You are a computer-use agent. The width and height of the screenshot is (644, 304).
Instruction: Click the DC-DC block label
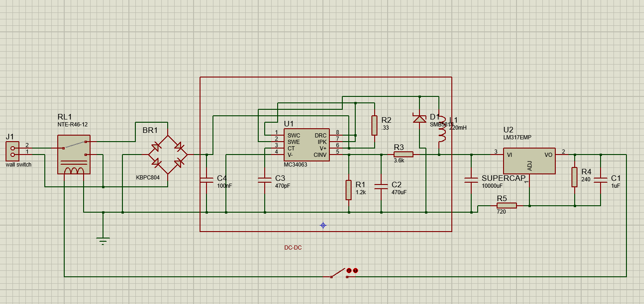tap(293, 248)
